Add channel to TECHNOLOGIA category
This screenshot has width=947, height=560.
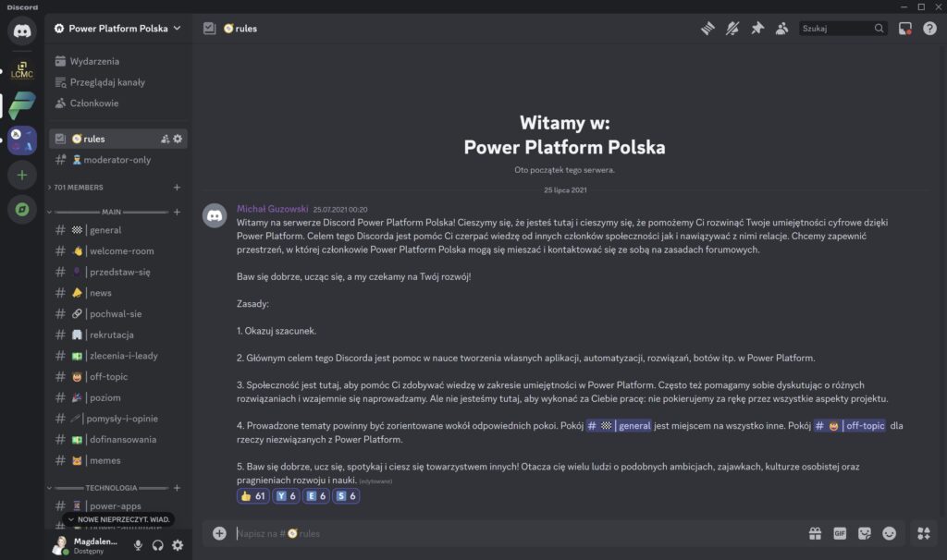tap(177, 488)
